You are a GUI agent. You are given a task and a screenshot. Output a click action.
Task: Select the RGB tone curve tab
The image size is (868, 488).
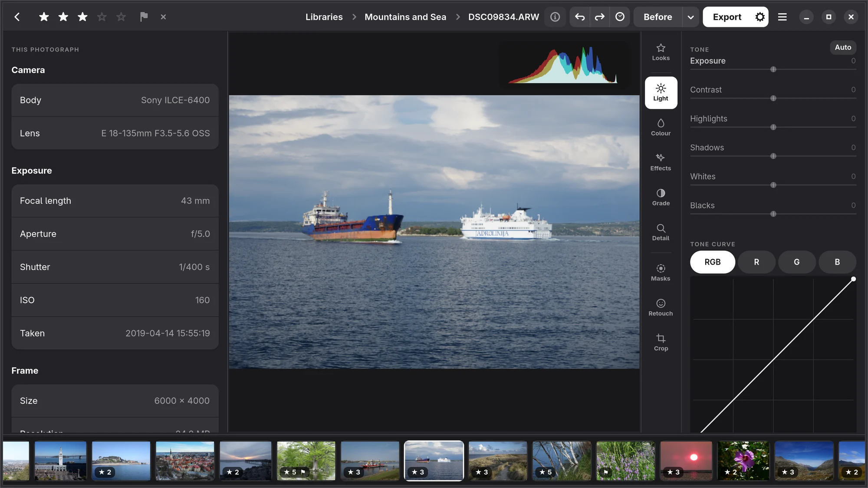pyautogui.click(x=712, y=262)
